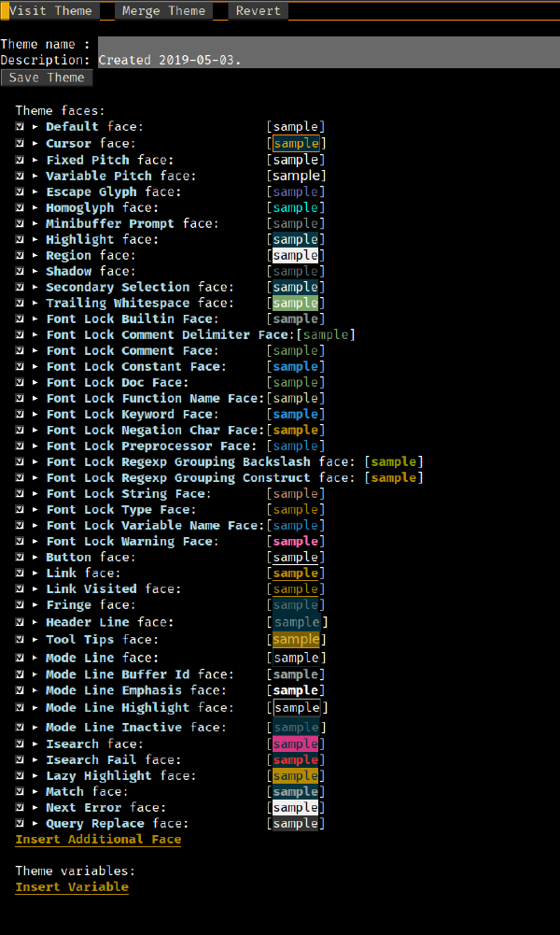Click the Font Lock Doc Face label
The image size is (560, 935).
[x=118, y=382]
